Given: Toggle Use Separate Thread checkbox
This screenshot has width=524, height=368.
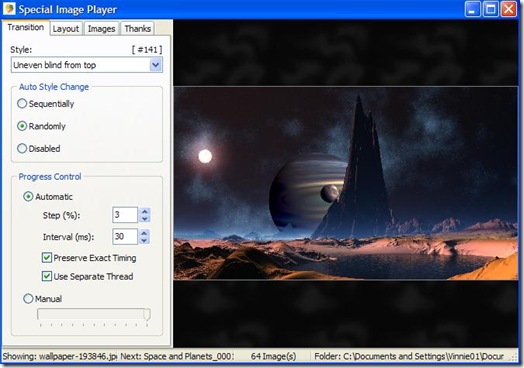Looking at the screenshot, I should [47, 276].
